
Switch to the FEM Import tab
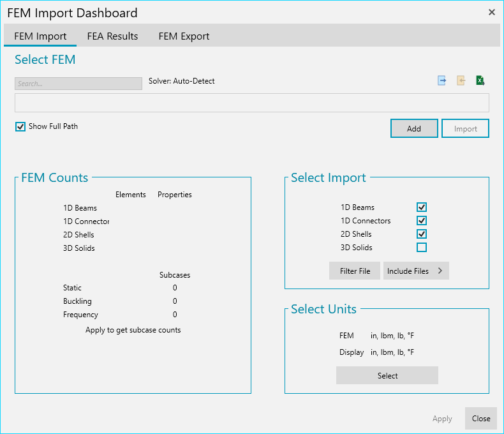click(40, 36)
